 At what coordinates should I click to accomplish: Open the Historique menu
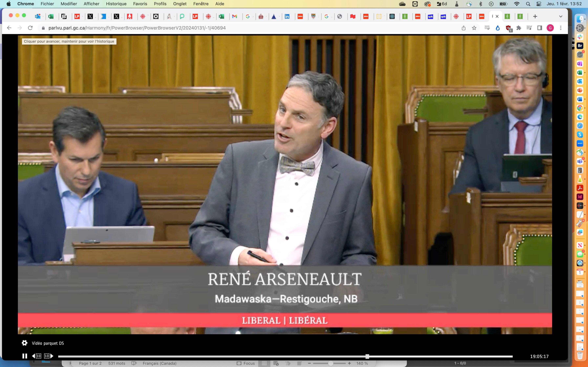click(116, 4)
